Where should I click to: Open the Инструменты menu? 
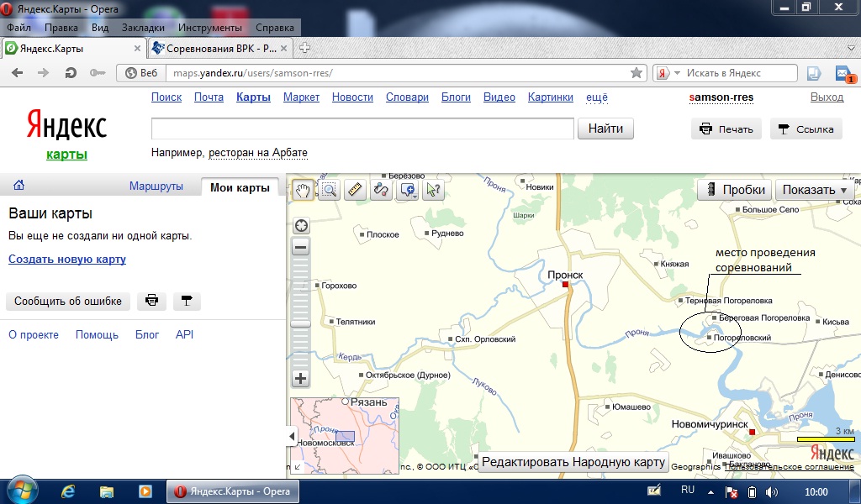coord(209,28)
